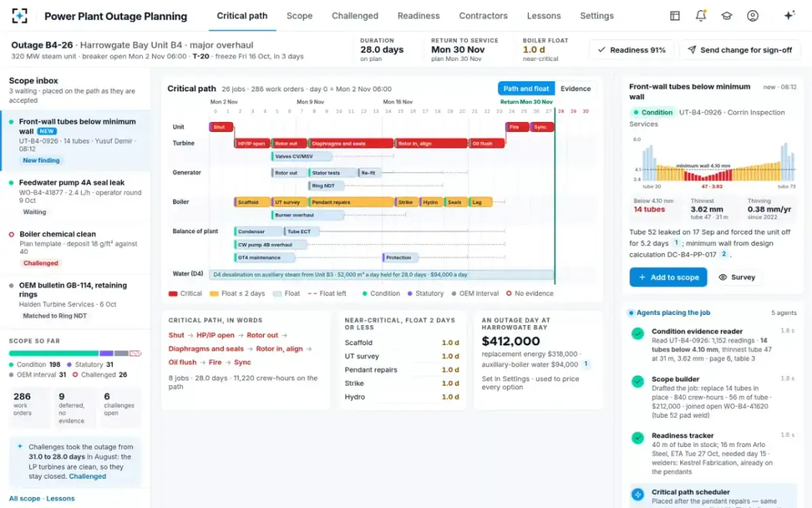Select the Boiler chemical clean inbox item
The width and height of the screenshot is (812, 508).
pos(75,249)
